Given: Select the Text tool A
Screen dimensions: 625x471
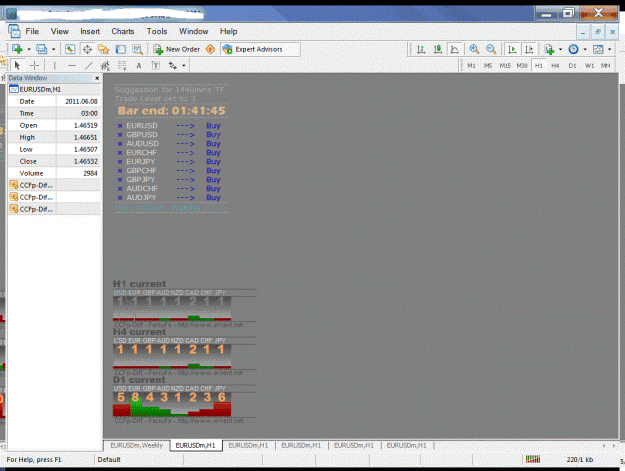Looking at the screenshot, I should pos(139,65).
